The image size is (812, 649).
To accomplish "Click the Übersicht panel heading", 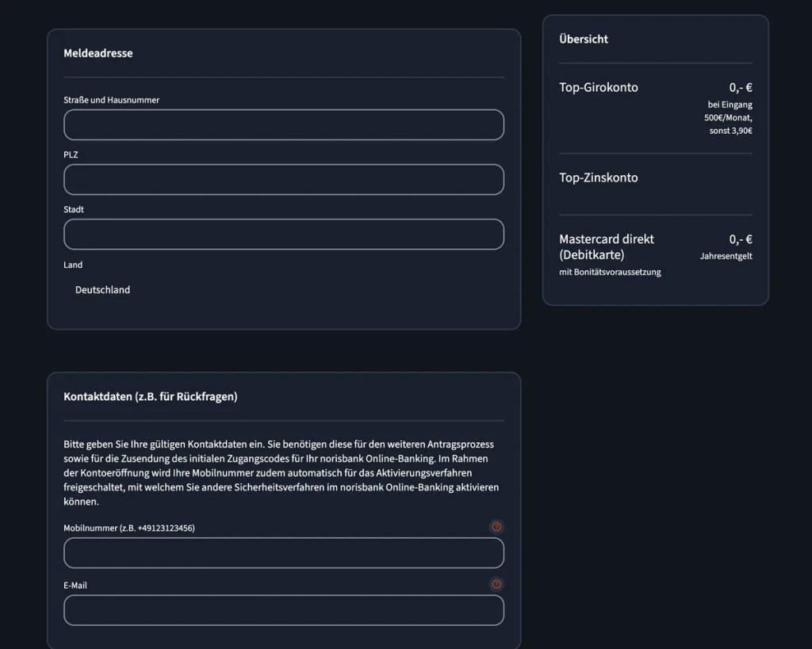I will click(x=583, y=39).
